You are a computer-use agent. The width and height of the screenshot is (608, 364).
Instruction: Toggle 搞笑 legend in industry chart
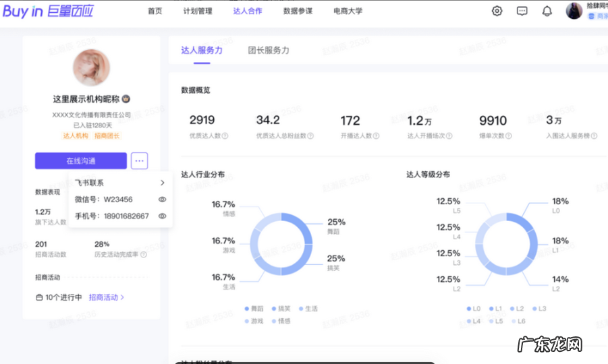click(281, 309)
